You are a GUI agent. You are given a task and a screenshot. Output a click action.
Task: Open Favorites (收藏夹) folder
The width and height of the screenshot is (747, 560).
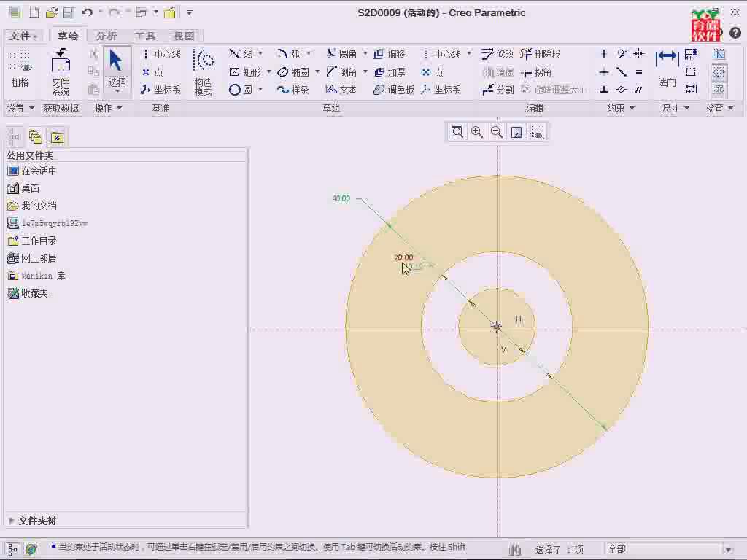tap(28, 293)
